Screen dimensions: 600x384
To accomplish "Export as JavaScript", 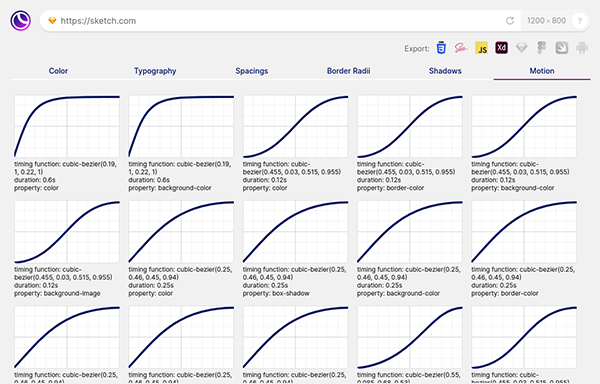I will [x=481, y=48].
